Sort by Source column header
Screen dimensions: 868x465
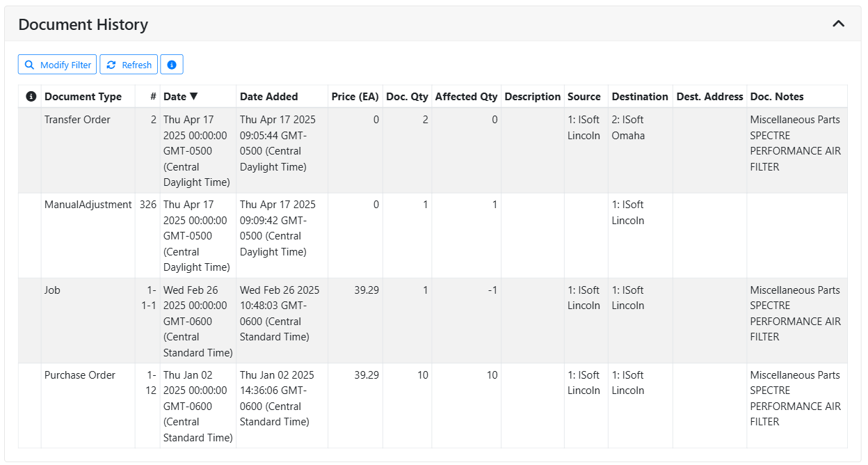pos(584,97)
